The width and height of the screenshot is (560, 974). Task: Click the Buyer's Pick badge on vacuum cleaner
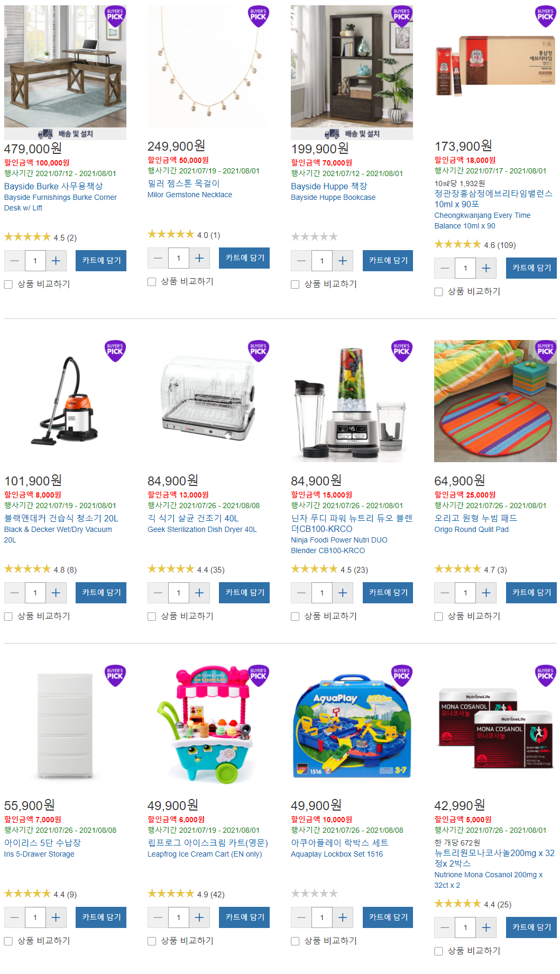115,351
